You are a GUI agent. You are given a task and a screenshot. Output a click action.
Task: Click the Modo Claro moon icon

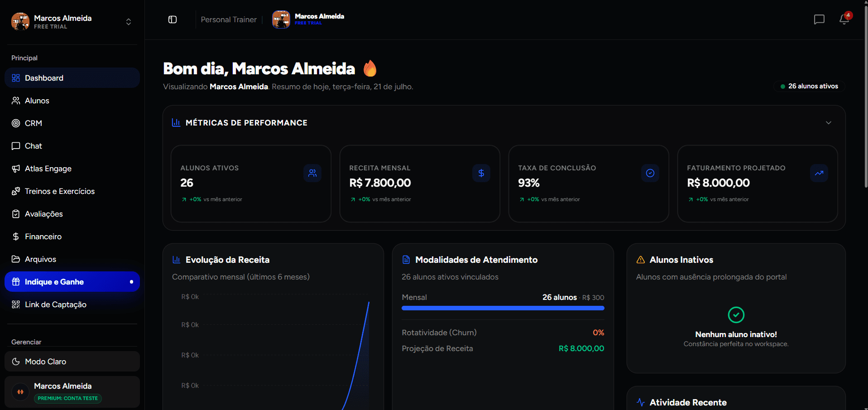point(16,362)
